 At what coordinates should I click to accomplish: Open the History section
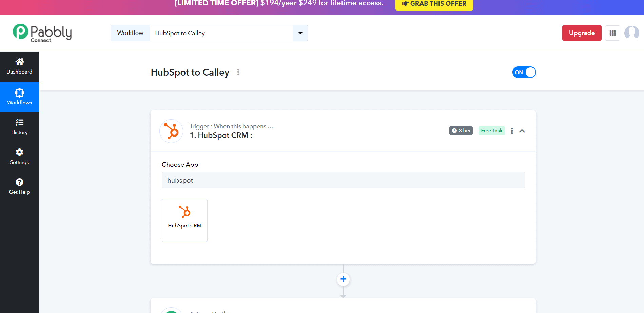(19, 127)
